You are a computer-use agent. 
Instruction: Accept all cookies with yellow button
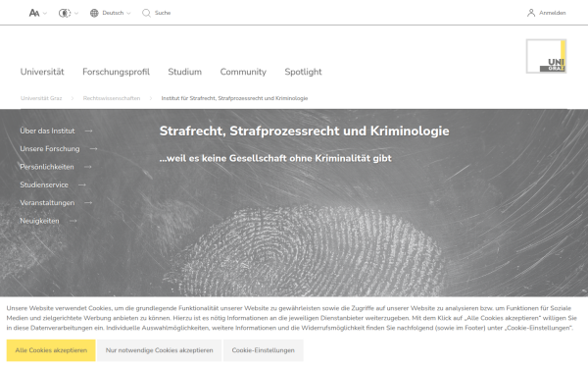pos(51,350)
